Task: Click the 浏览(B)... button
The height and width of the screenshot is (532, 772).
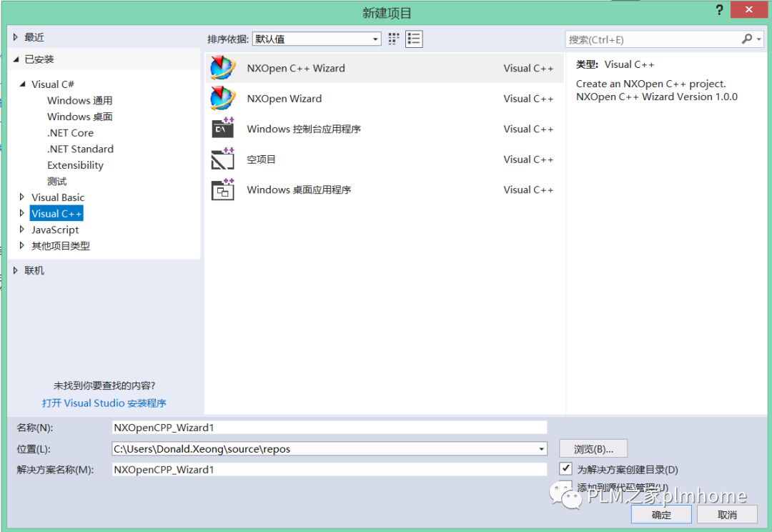Action: tap(593, 449)
